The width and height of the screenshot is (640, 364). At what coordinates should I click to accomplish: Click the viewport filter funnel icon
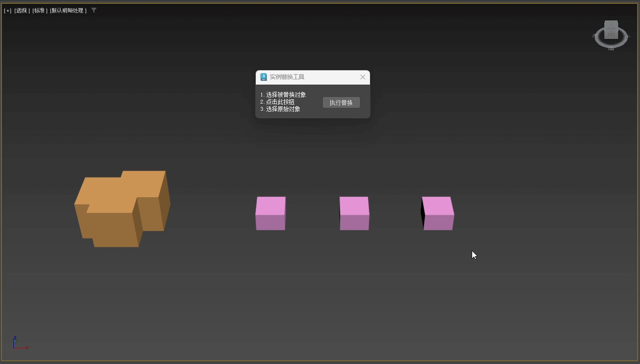pyautogui.click(x=94, y=10)
